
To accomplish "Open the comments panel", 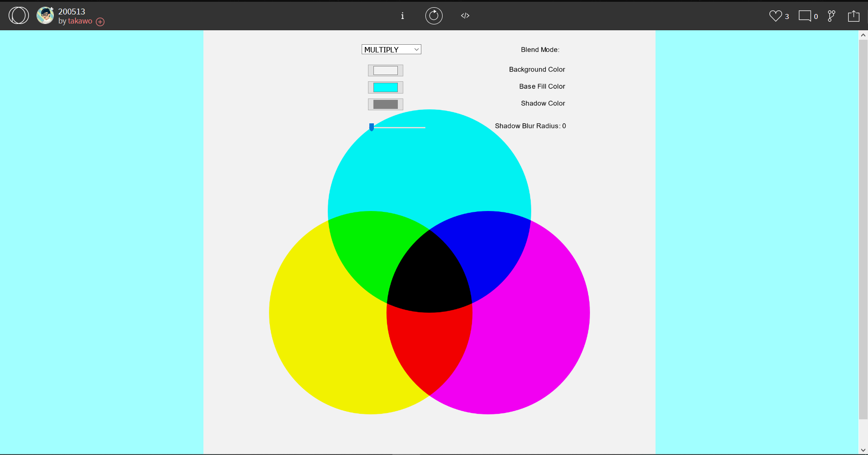I will 805,16.
